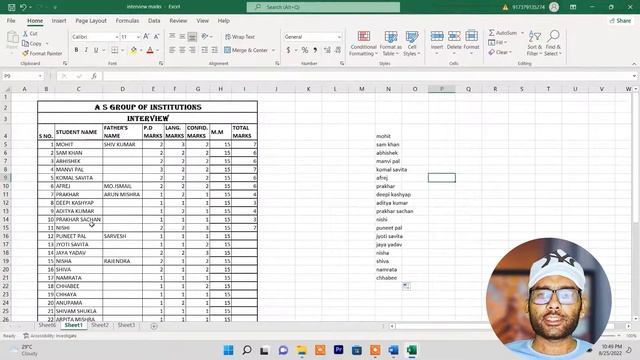Expand the AutoSum dropdown arrow
The height and width of the screenshot is (360, 640).
522,33
